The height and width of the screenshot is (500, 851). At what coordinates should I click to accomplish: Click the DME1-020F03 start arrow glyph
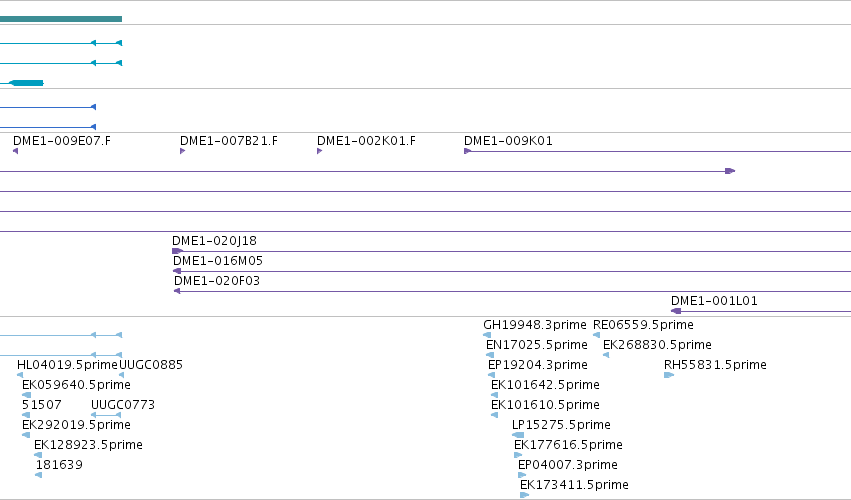(177, 291)
